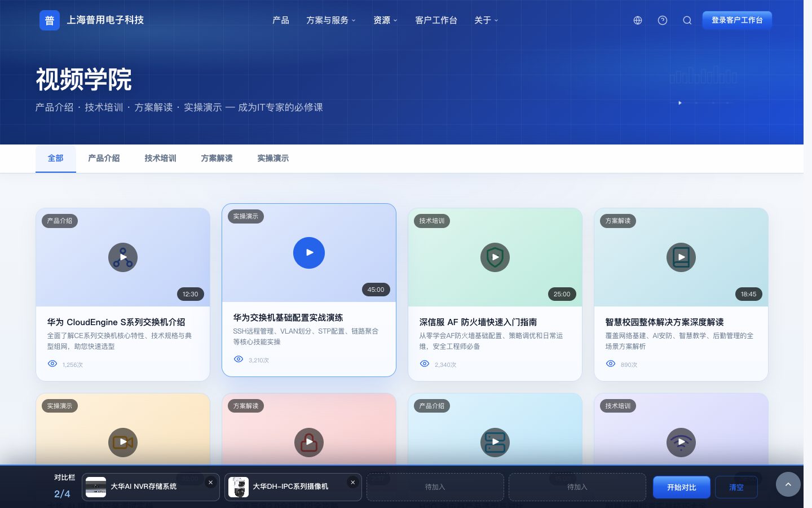Viewport: 812px width, 508px height.
Task: Open the help question mark icon
Action: tap(663, 20)
